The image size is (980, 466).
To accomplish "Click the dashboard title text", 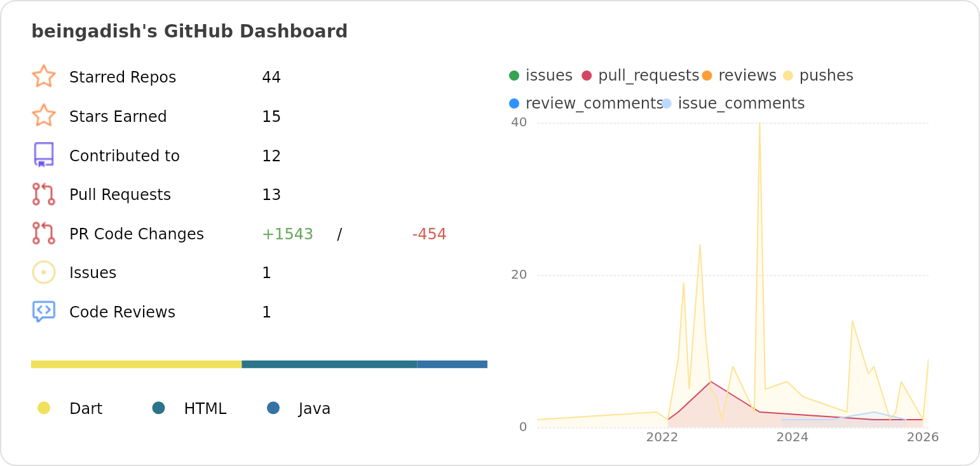I will tap(189, 30).
